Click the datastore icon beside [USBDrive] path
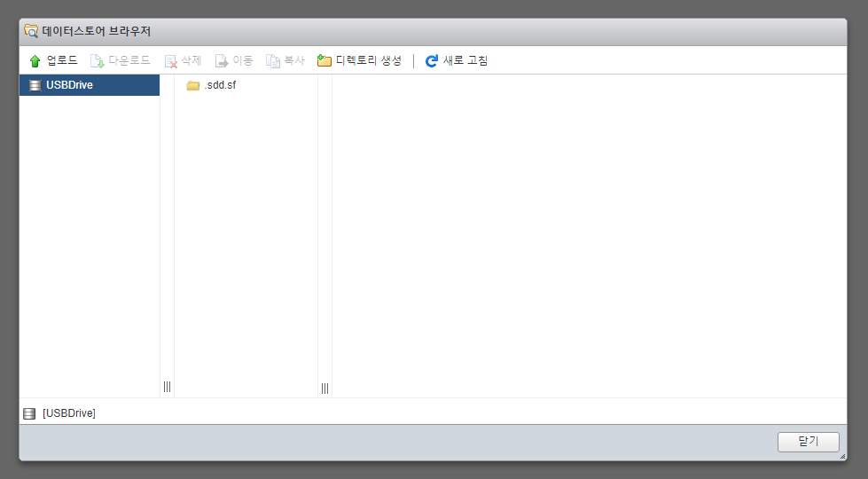This screenshot has height=479, width=868. click(x=29, y=413)
